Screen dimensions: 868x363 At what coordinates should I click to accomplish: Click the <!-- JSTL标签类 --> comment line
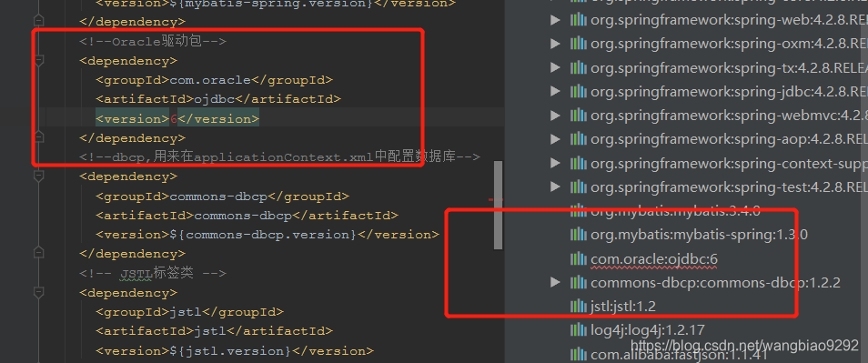153,273
